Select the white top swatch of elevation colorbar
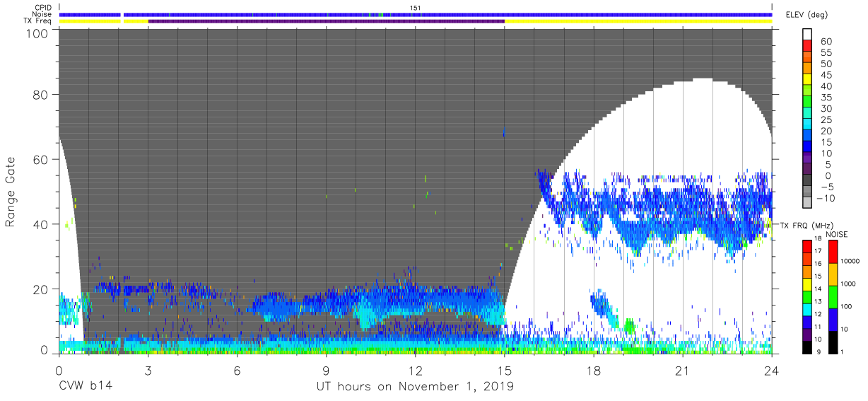Screen dimensions: 868x401 click(x=808, y=35)
